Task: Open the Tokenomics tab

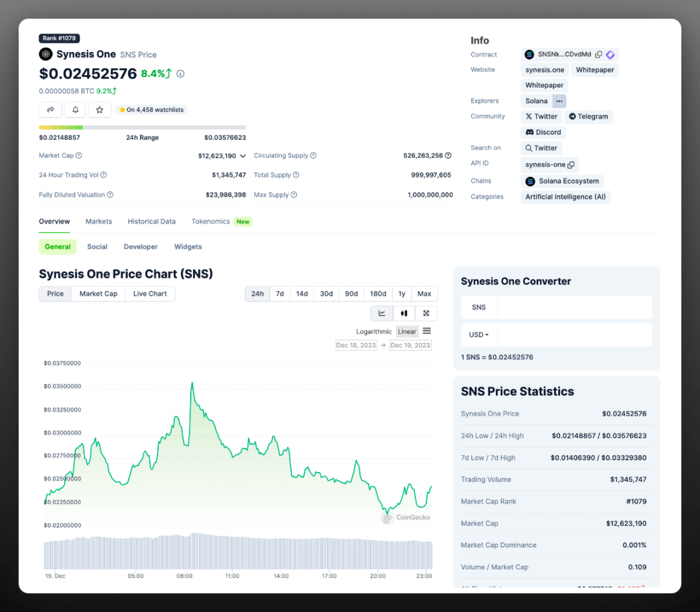Action: (x=211, y=222)
